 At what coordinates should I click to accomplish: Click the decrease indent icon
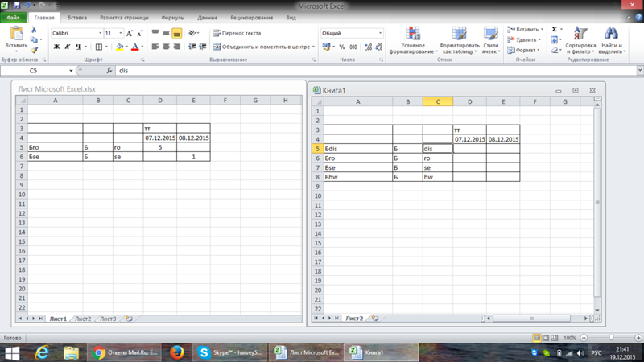192,47
